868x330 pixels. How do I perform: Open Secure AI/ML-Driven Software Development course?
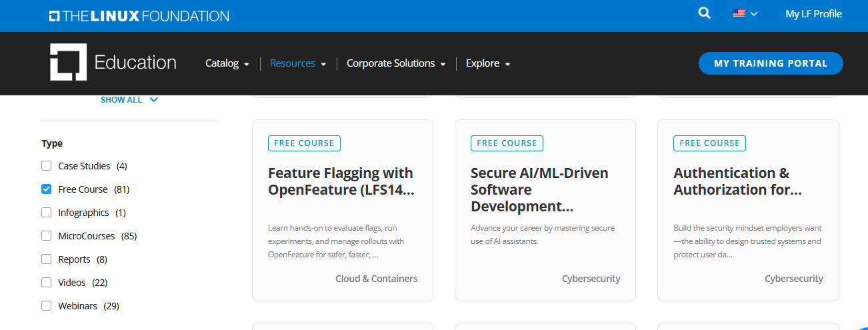tap(539, 189)
